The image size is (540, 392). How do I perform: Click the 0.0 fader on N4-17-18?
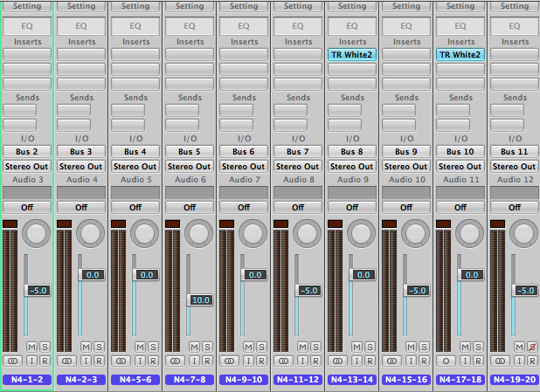click(470, 275)
